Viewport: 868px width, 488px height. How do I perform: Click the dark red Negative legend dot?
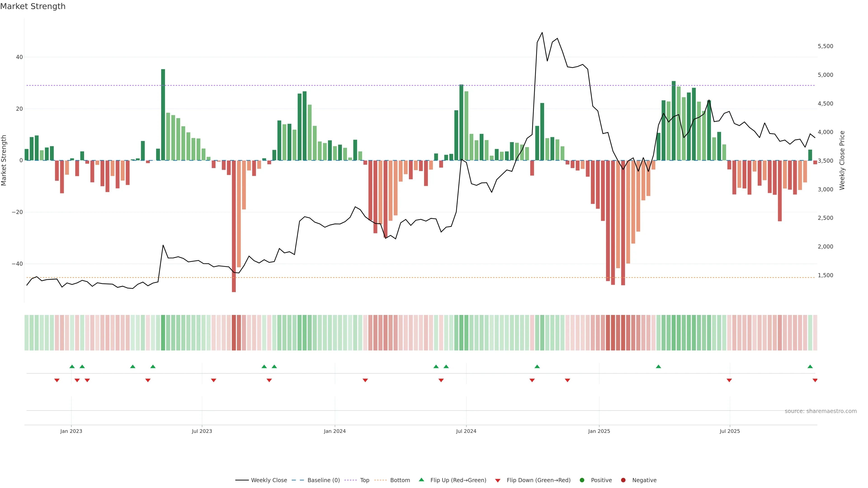click(623, 480)
